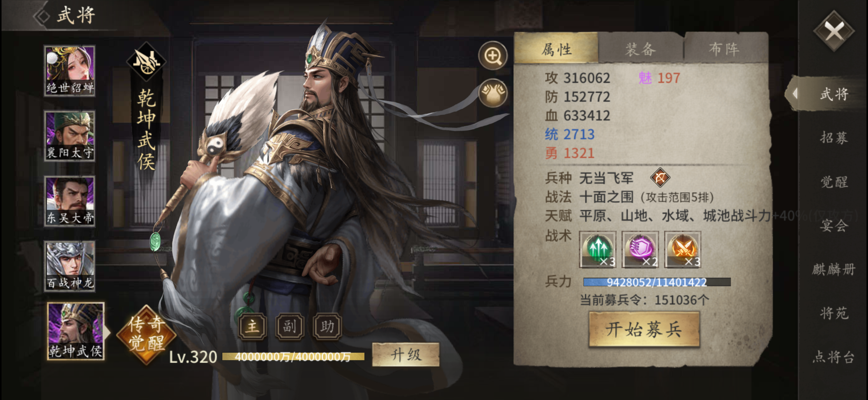Select the 绝世貂蝉 general portrait

[x=70, y=71]
